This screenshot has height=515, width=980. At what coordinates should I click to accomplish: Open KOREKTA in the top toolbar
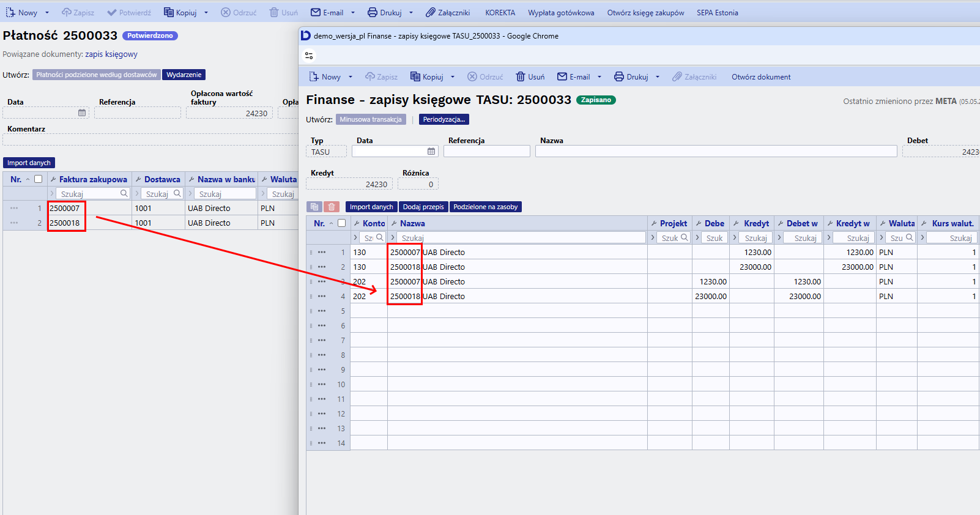[x=500, y=12]
